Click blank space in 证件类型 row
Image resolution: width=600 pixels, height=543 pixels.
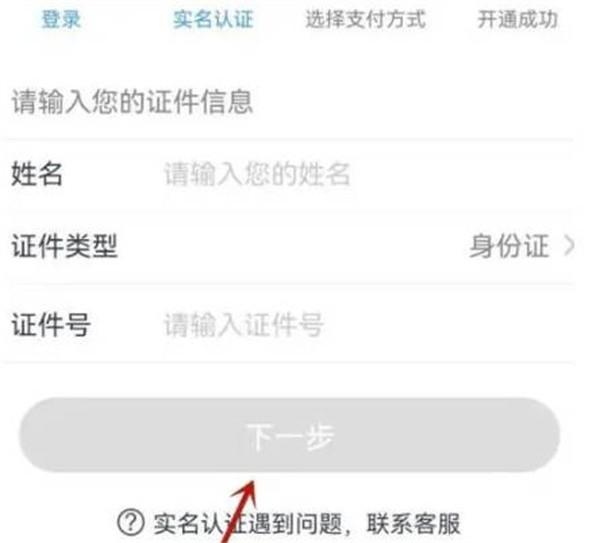[x=291, y=246]
